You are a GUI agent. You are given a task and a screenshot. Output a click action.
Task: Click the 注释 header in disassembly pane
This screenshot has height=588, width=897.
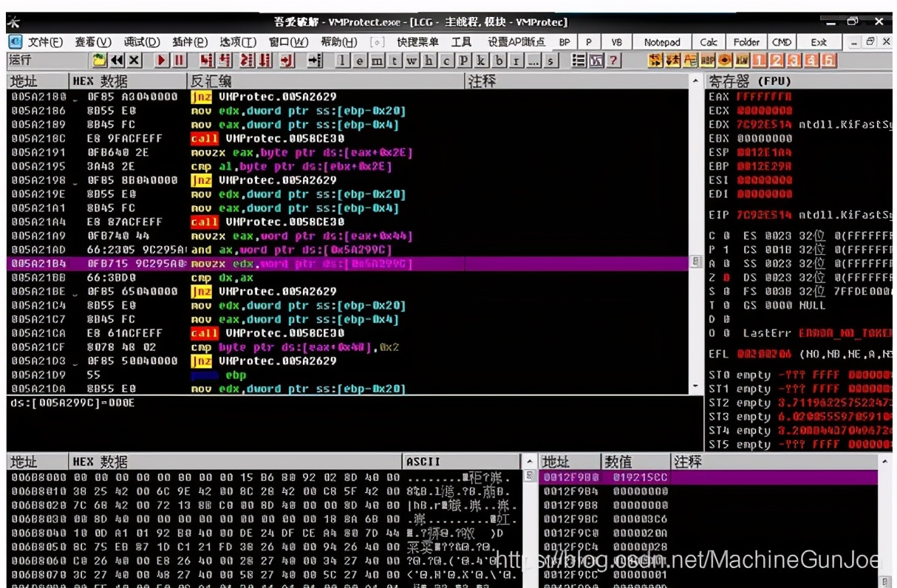coord(577,81)
